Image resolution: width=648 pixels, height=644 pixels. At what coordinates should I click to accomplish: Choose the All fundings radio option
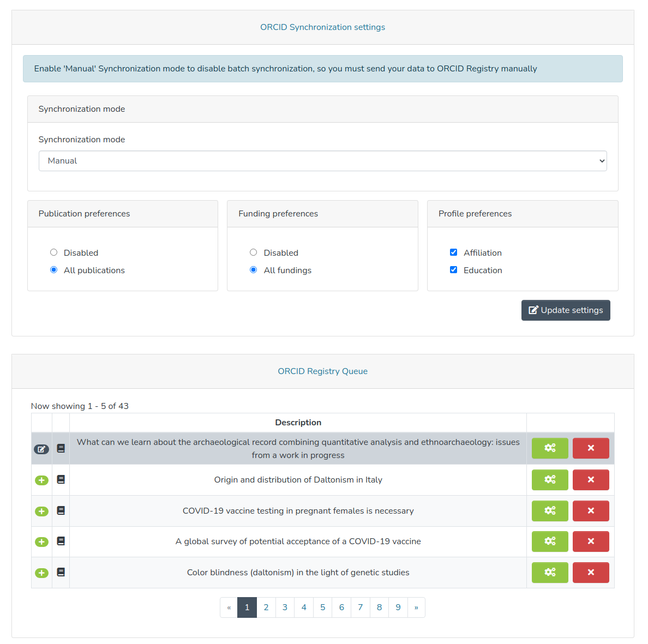(254, 270)
